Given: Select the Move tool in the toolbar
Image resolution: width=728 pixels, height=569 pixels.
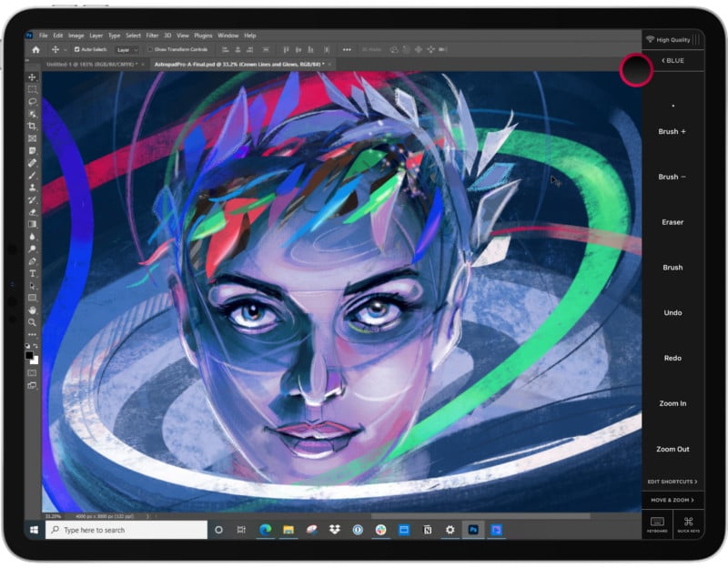Looking at the screenshot, I should pos(32,77).
